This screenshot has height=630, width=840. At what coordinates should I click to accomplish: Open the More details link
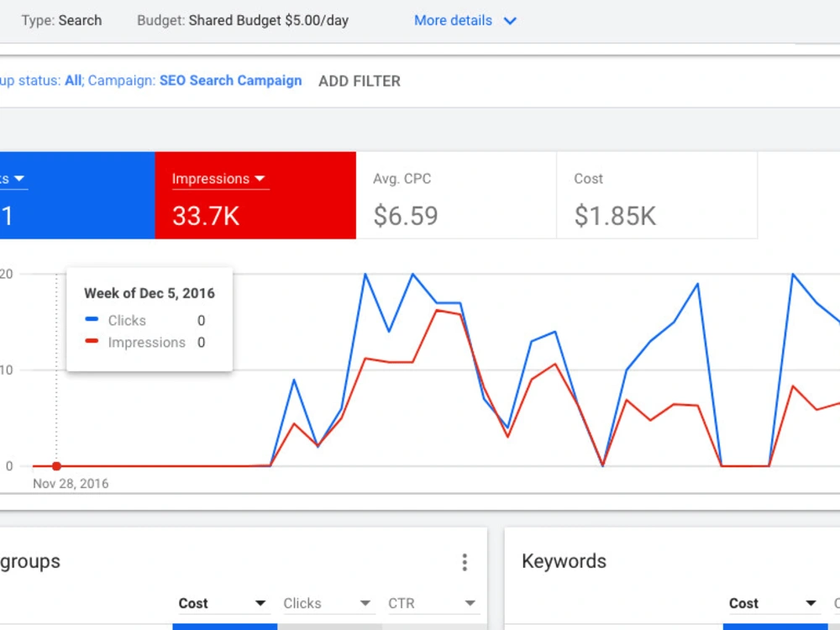[453, 20]
